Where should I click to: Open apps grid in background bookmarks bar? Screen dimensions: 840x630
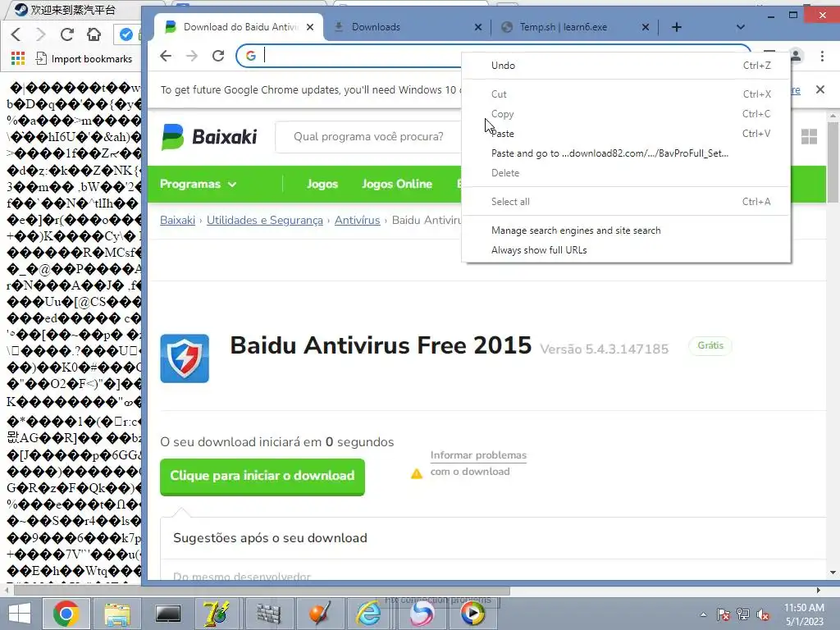(18, 58)
